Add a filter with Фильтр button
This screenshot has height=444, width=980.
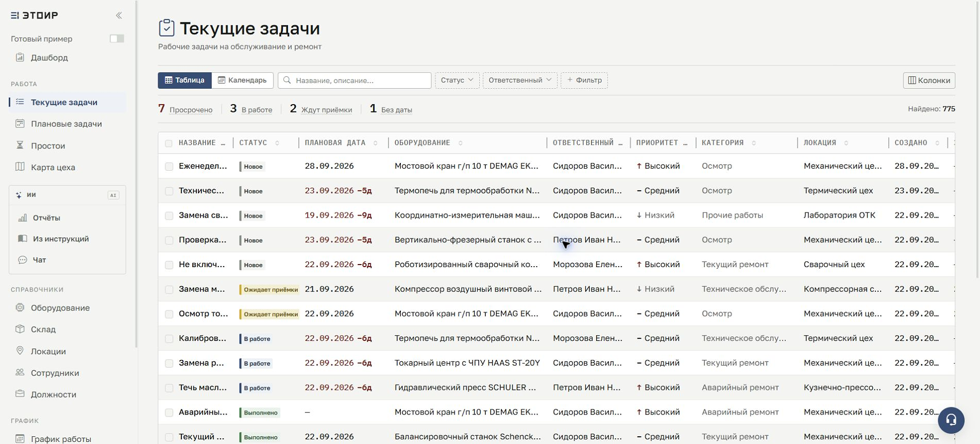tap(584, 80)
